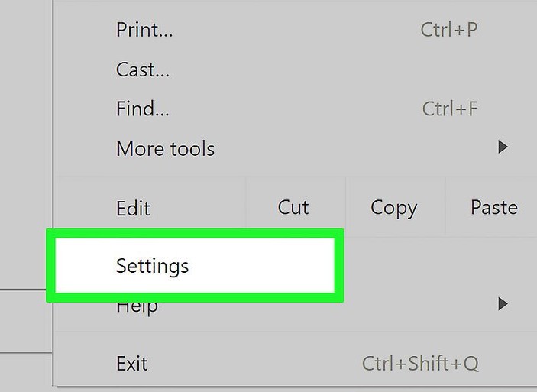
Task: Click the Ctrl+Shift+Q shortcut hint
Action: click(420, 363)
